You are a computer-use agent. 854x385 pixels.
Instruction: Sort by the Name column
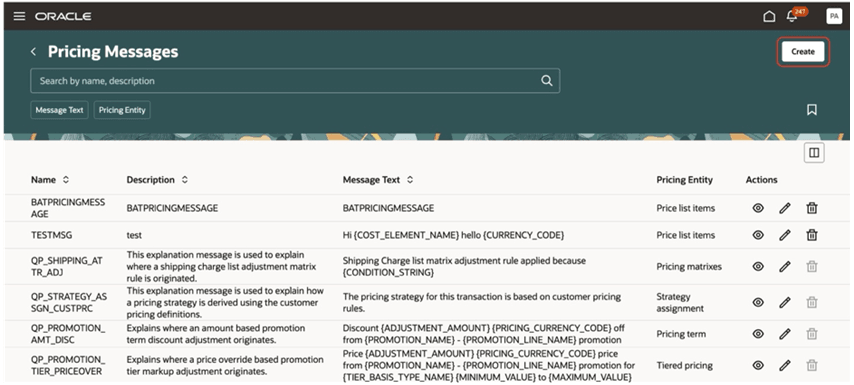tap(66, 180)
